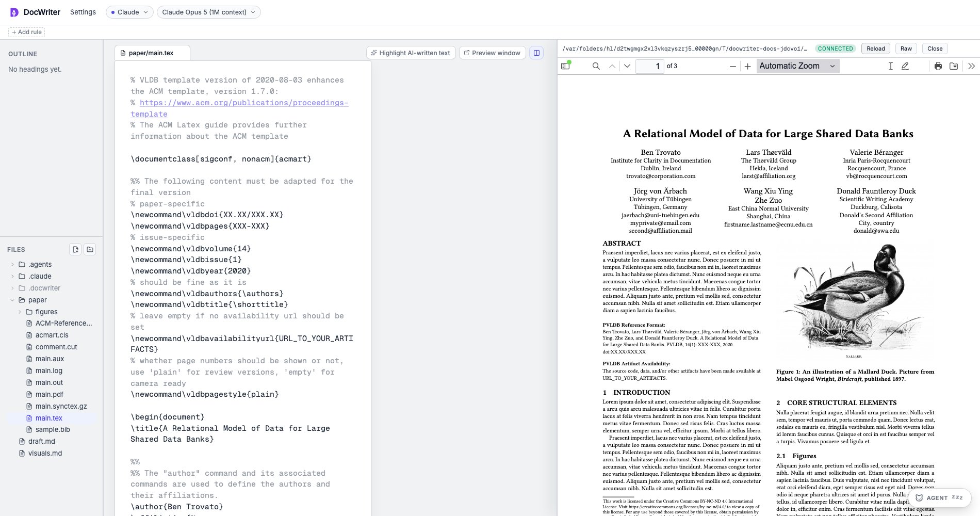Click the Raw button

pos(906,49)
